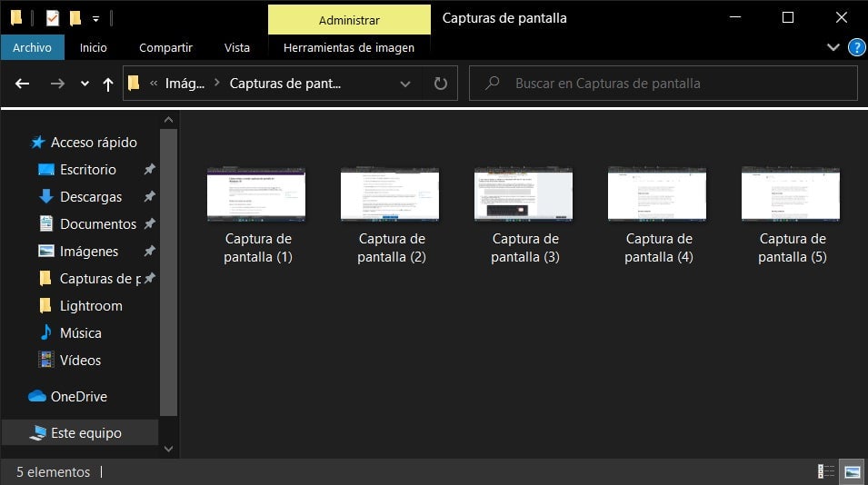This screenshot has height=485, width=868.
Task: Select Descargas in navigation pane
Action: (x=90, y=197)
